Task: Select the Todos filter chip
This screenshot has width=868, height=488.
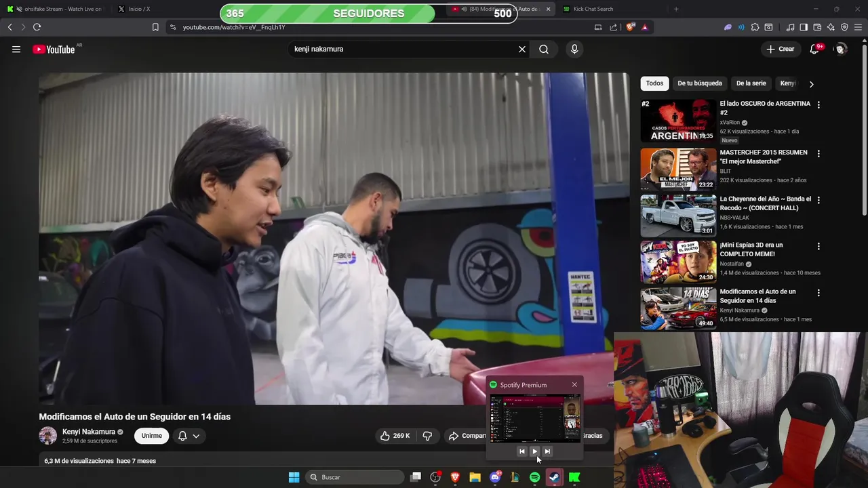Action: pyautogui.click(x=654, y=83)
